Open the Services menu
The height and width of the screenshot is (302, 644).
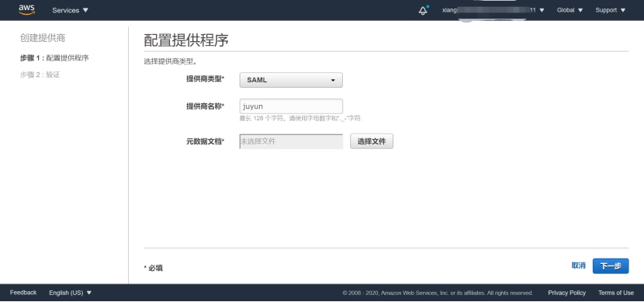tap(71, 10)
